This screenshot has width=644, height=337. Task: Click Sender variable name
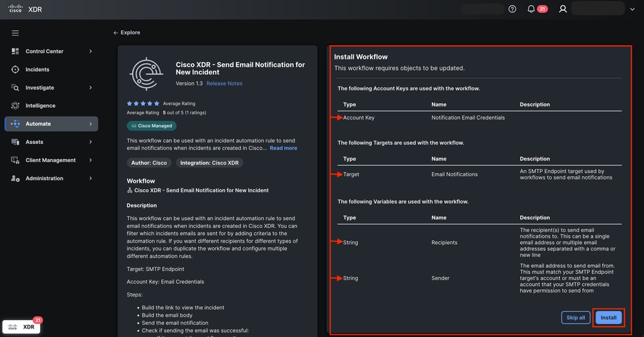[x=440, y=278]
